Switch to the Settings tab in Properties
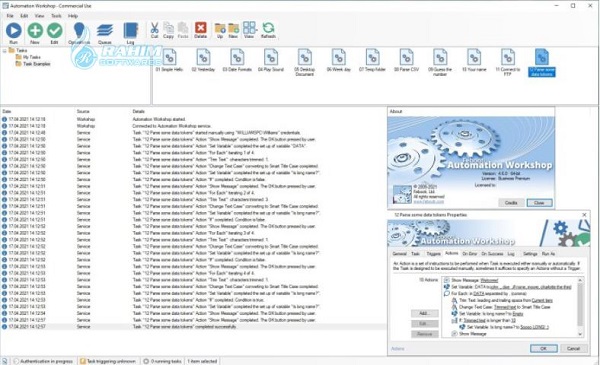The height and width of the screenshot is (365, 600). coord(530,254)
